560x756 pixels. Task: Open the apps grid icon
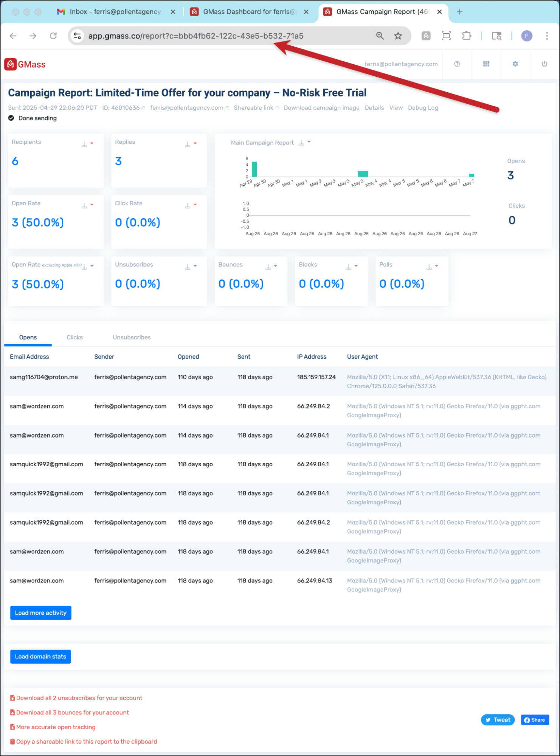click(486, 64)
